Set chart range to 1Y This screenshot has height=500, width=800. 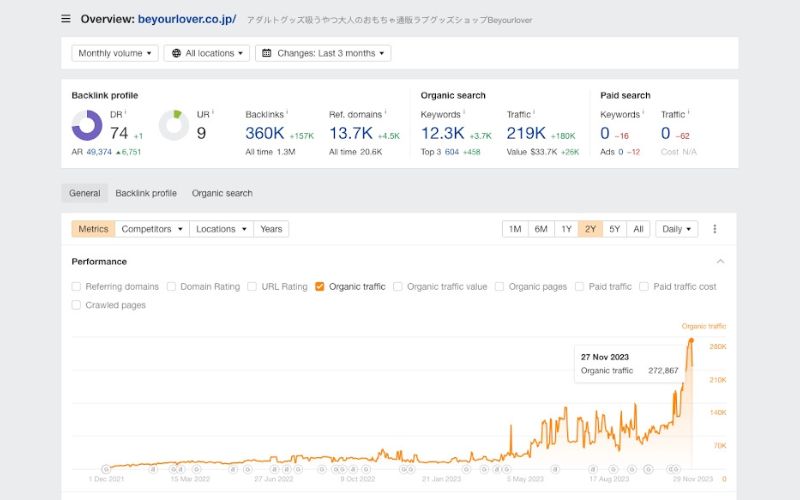566,229
